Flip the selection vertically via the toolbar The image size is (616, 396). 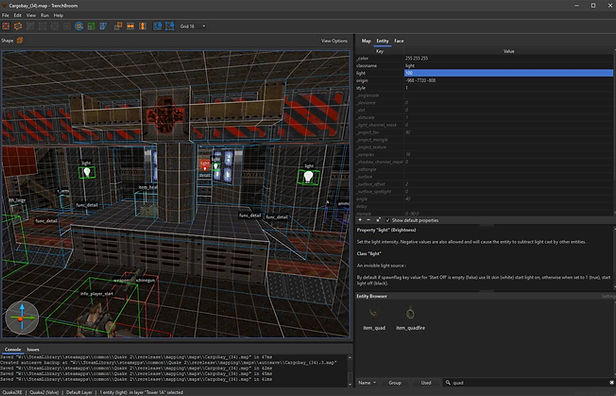[x=143, y=26]
